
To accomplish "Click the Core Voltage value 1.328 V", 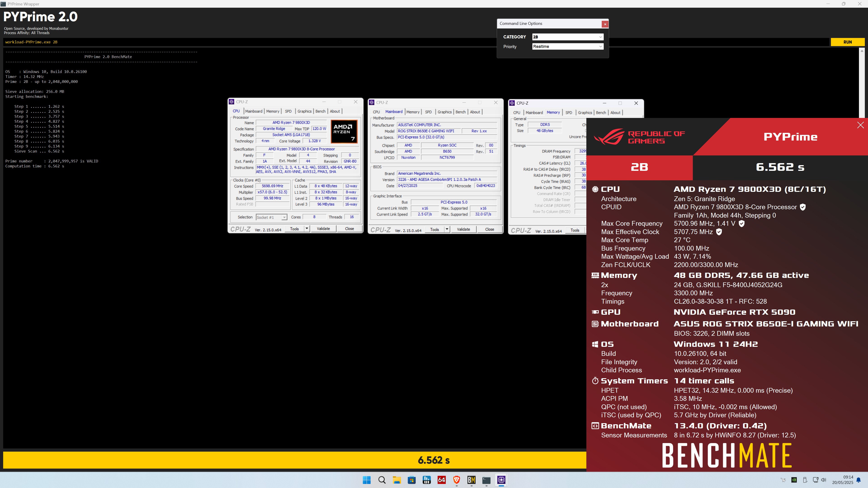I will tap(314, 141).
